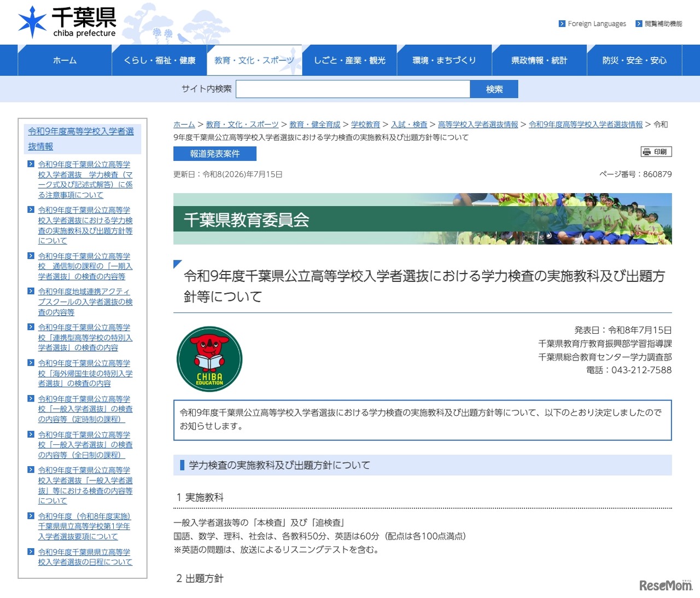
Task: Click the 千葉県教育委員会 banner image
Action: pos(422,219)
